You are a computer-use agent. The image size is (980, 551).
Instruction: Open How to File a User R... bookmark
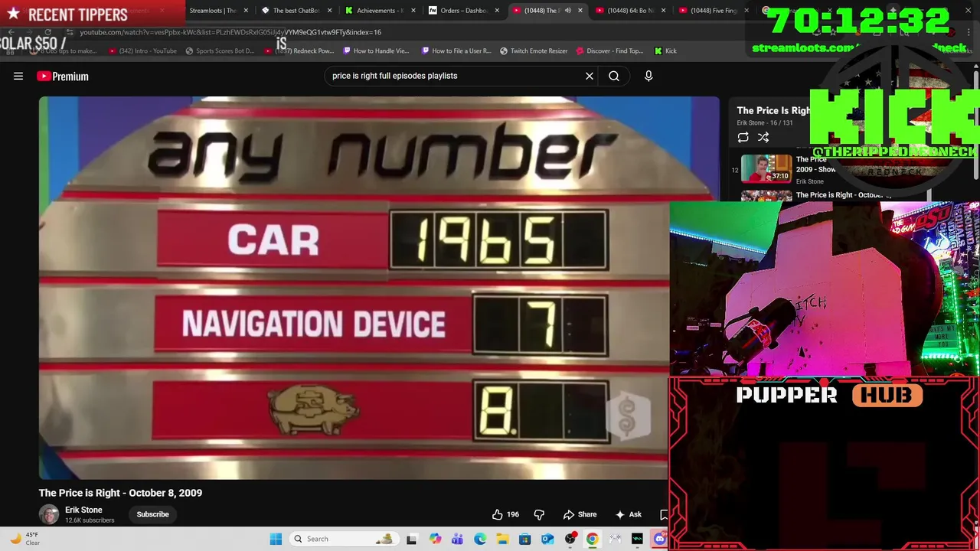click(456, 51)
